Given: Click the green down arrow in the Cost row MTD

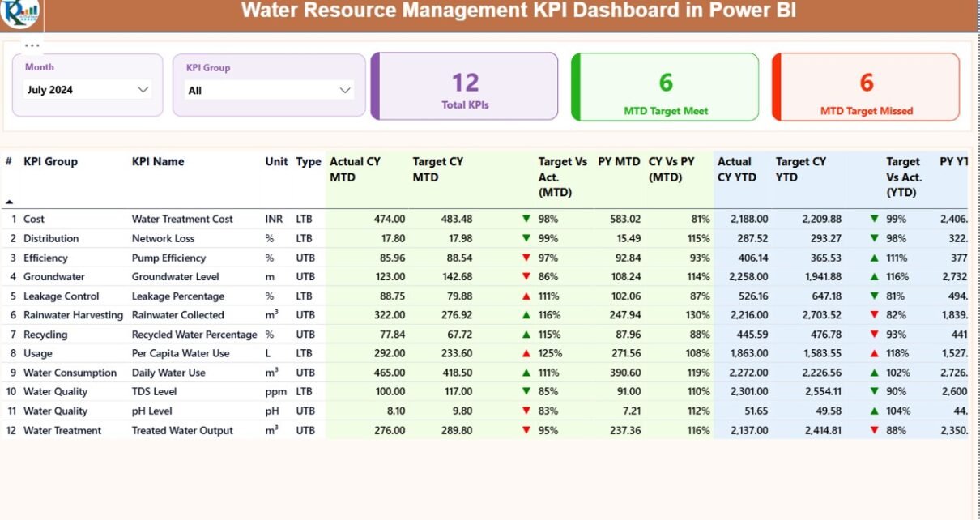Looking at the screenshot, I should (x=526, y=219).
